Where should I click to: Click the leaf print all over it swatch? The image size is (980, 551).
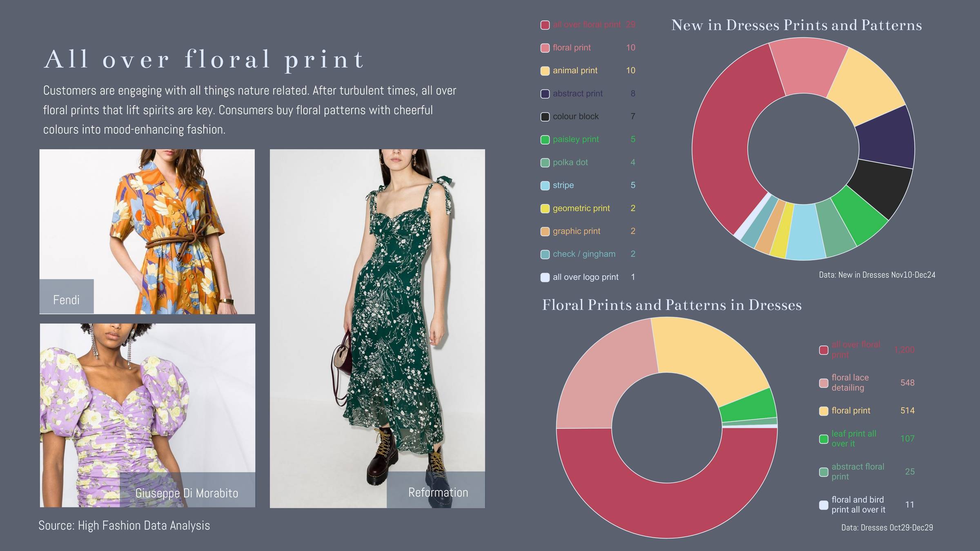click(x=824, y=439)
